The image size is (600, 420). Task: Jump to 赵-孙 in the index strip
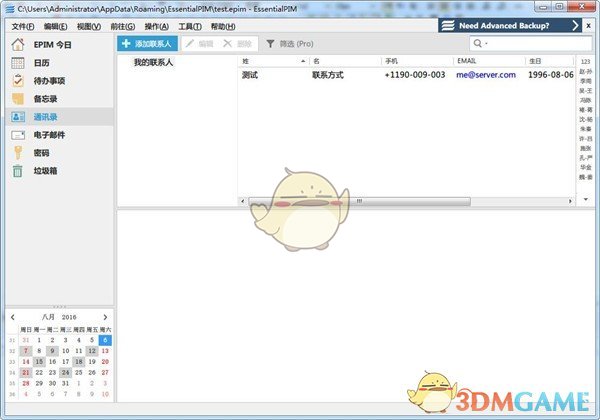[x=585, y=71]
